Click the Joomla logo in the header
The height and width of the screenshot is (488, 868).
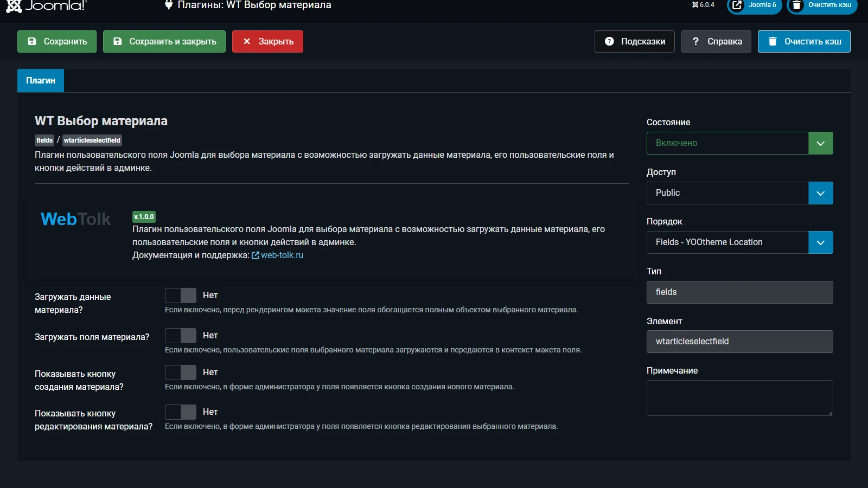point(46,5)
